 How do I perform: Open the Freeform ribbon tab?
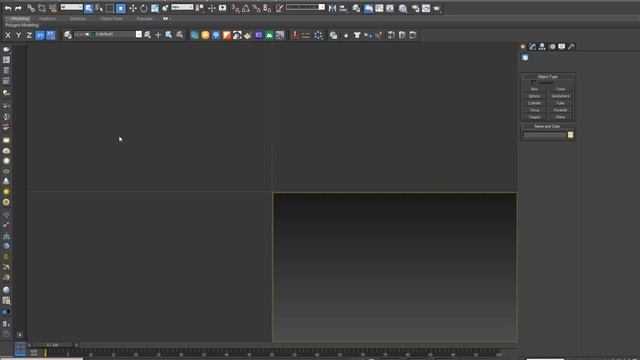[47, 19]
